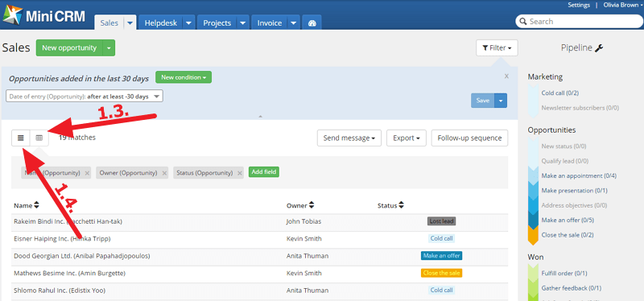Click the Pipeline wrench settings icon

(x=599, y=48)
